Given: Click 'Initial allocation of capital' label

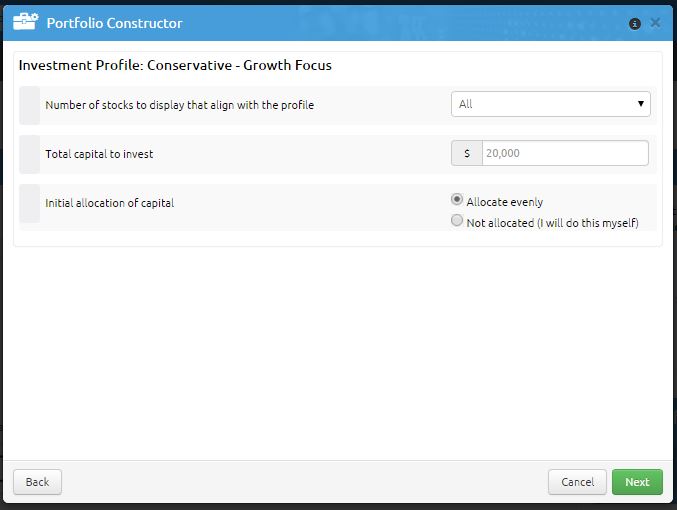Looking at the screenshot, I should click(x=110, y=203).
